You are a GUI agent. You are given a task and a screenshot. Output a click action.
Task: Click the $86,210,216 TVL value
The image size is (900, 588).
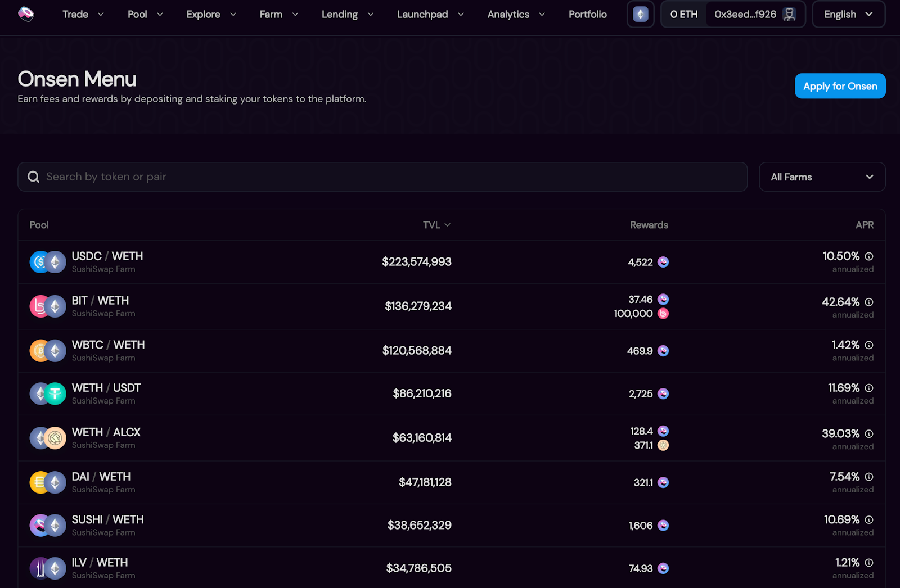point(422,393)
